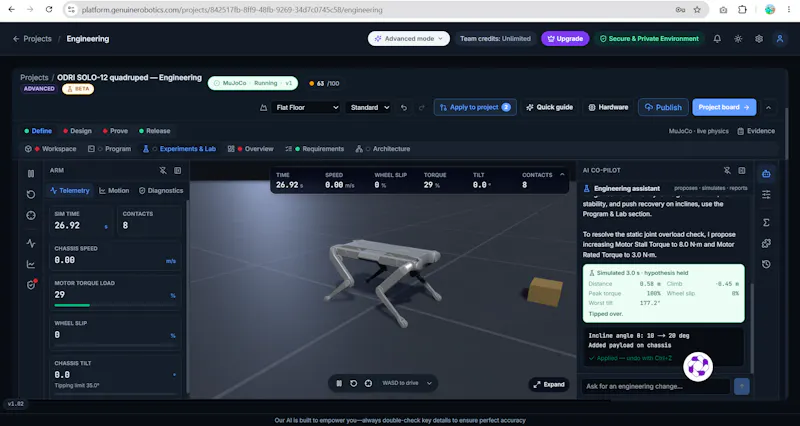Recenter view in the viewport control bar
This screenshot has width=800, height=426.
click(x=368, y=383)
